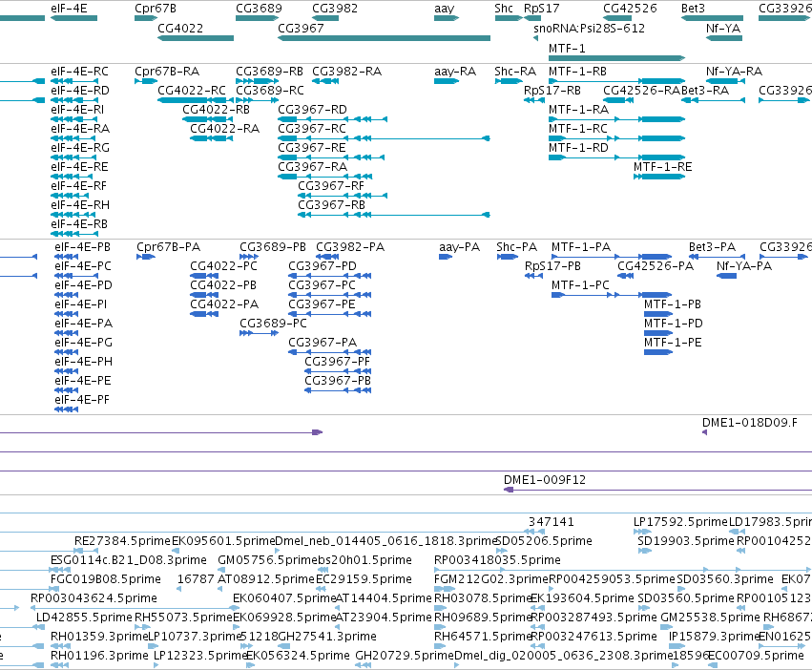Select the Cpr67B gene label
The image size is (812, 670).
[156, 9]
